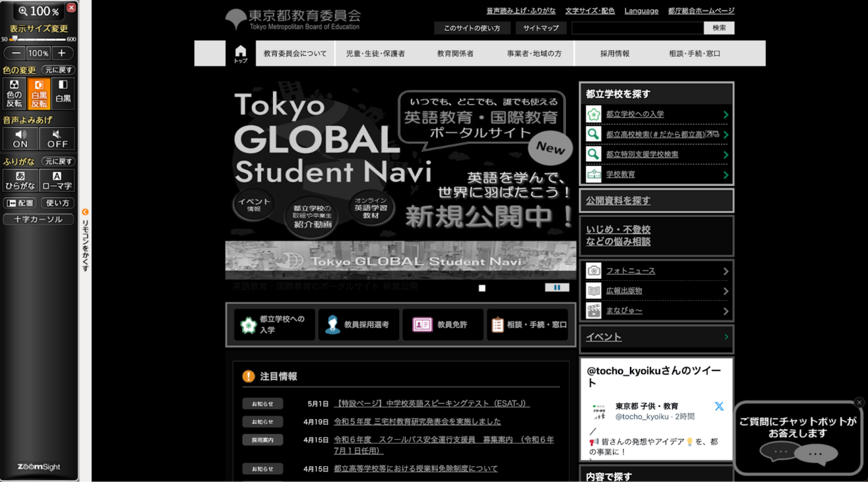Image resolution: width=868 pixels, height=482 pixels.
Task: Click このサイトの使い方 button
Action: pyautogui.click(x=472, y=28)
